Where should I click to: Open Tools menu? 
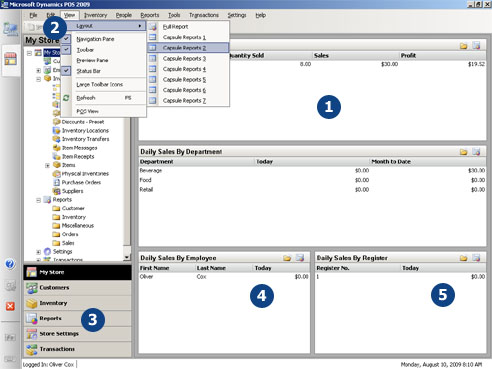click(x=174, y=15)
